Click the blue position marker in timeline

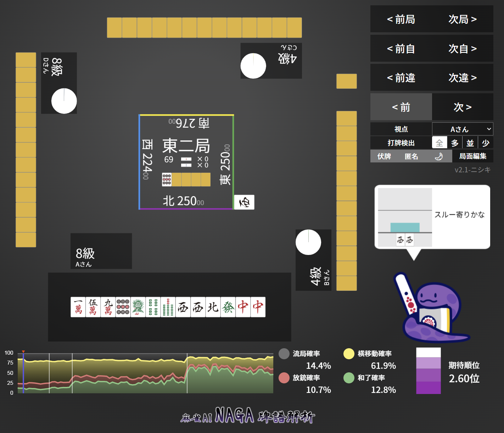23,373
